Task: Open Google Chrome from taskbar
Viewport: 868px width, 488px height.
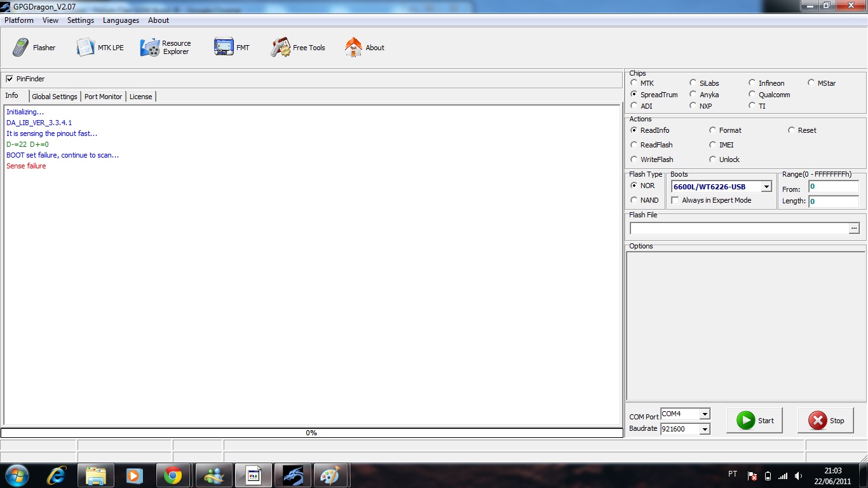Action: pyautogui.click(x=173, y=475)
